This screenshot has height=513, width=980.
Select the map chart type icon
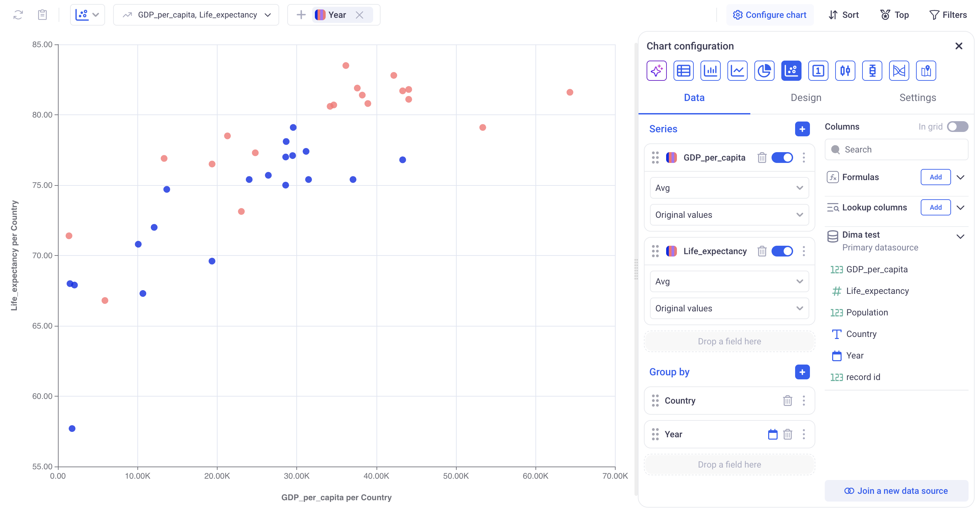925,71
